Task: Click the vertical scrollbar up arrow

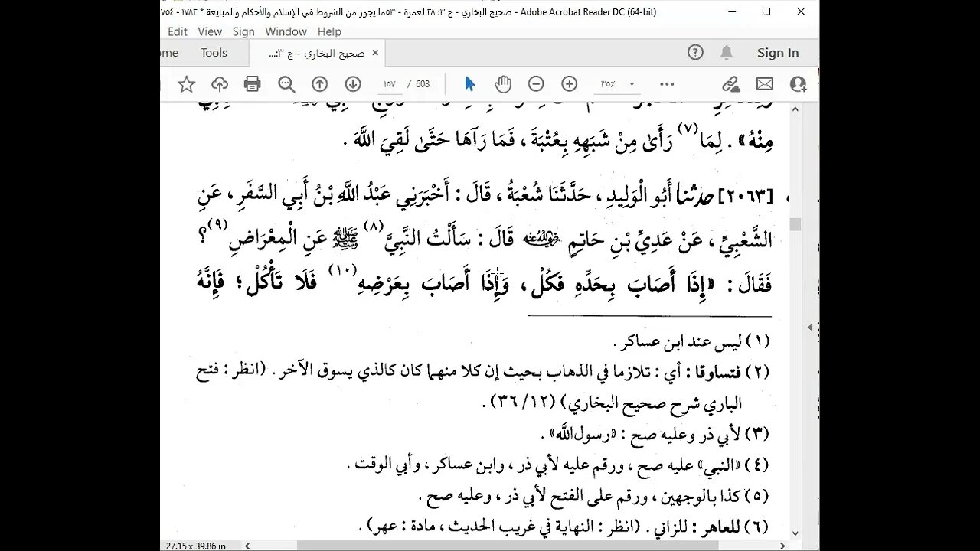Action: click(x=795, y=109)
